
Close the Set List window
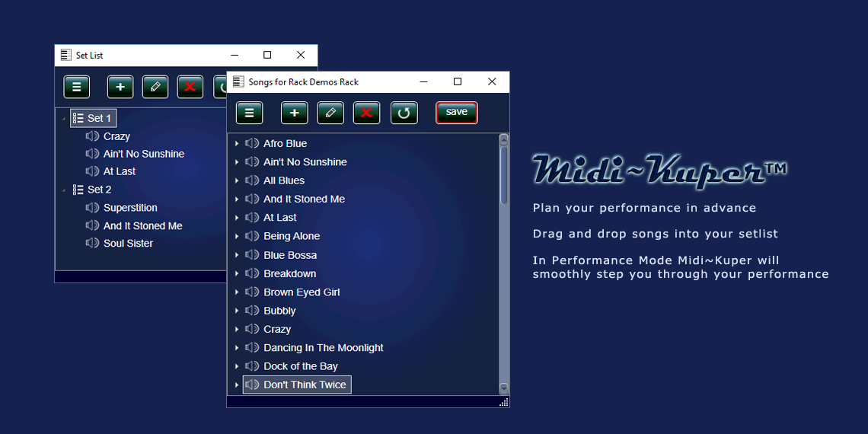tap(301, 55)
